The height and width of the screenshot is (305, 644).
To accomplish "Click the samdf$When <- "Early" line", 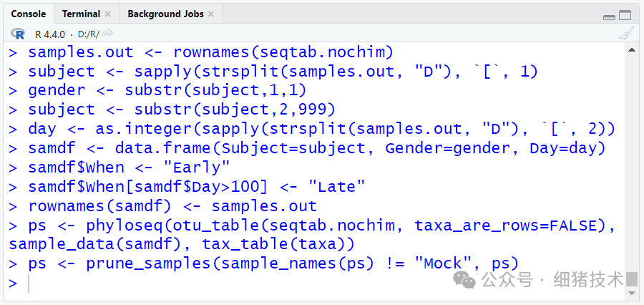I will coord(129,168).
